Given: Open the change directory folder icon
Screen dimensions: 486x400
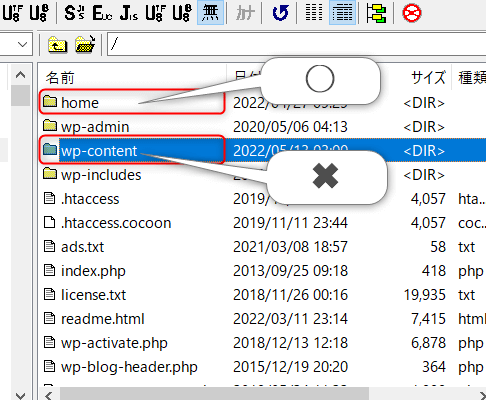Looking at the screenshot, I should coord(85,44).
